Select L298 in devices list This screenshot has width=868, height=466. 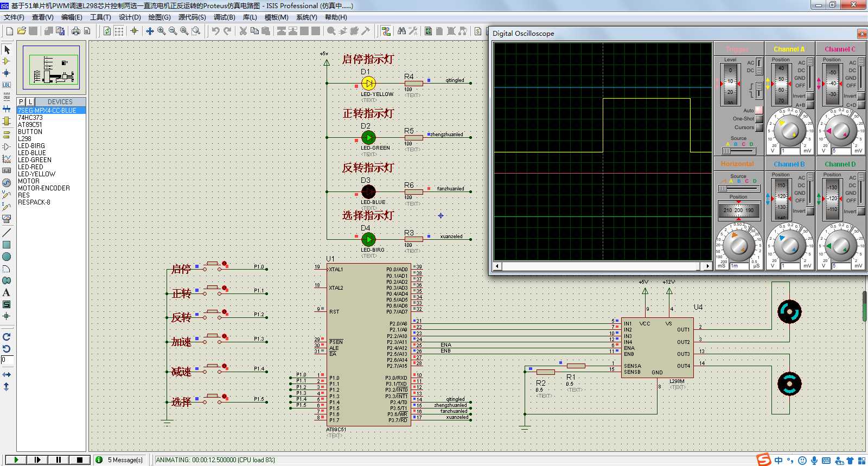pyautogui.click(x=24, y=139)
